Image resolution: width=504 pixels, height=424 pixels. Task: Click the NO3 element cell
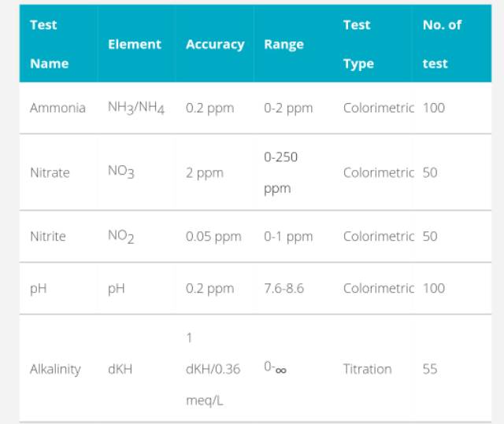pos(121,172)
